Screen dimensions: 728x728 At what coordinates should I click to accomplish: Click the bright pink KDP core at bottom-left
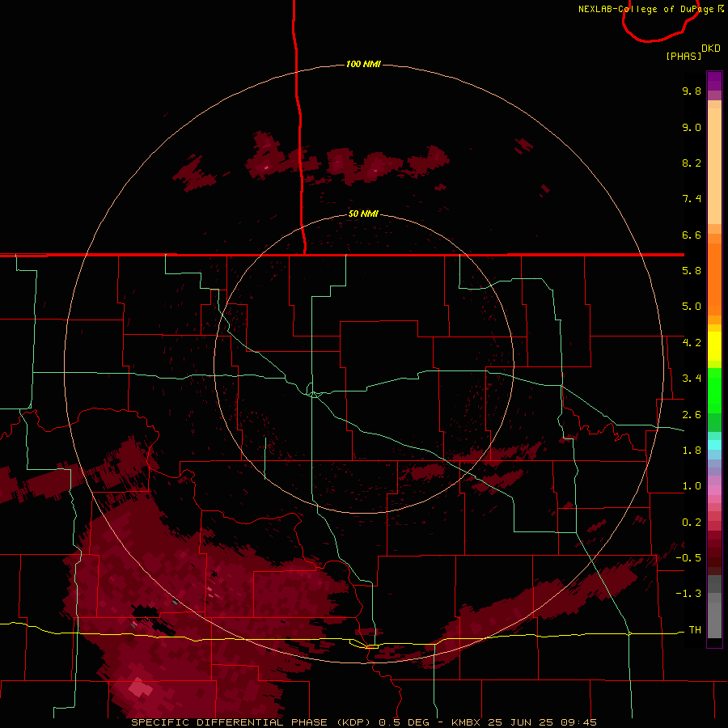139,687
